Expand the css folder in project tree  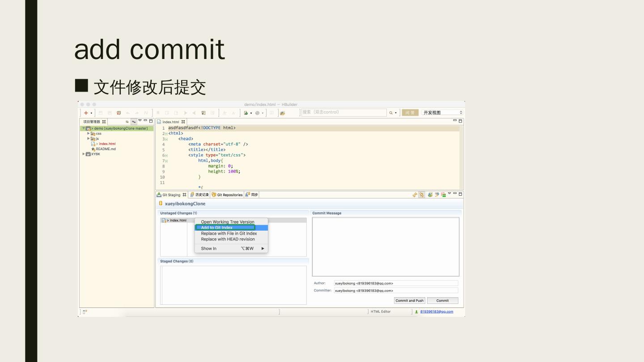click(x=89, y=133)
